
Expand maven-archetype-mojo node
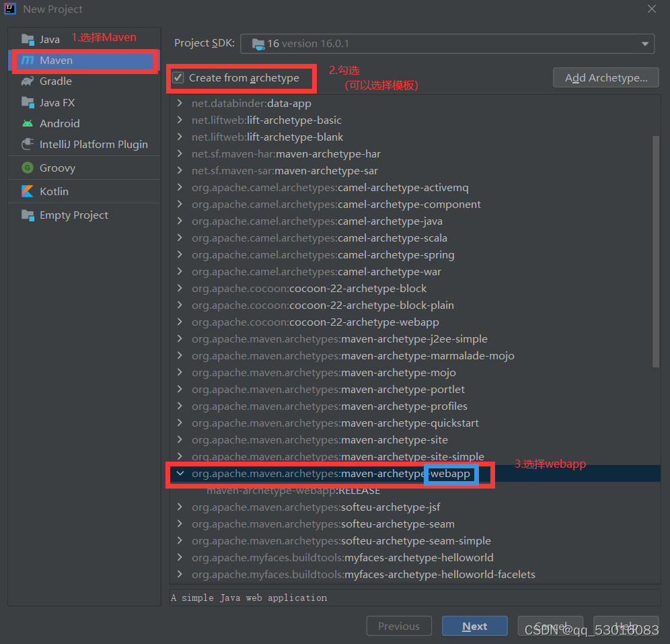coord(180,372)
